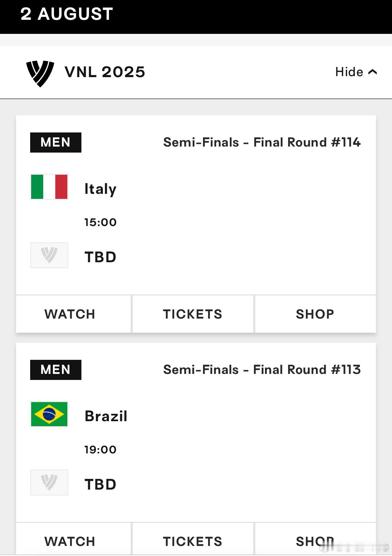
Task: Click the 2 AUGUST date header
Action: pyautogui.click(x=67, y=14)
